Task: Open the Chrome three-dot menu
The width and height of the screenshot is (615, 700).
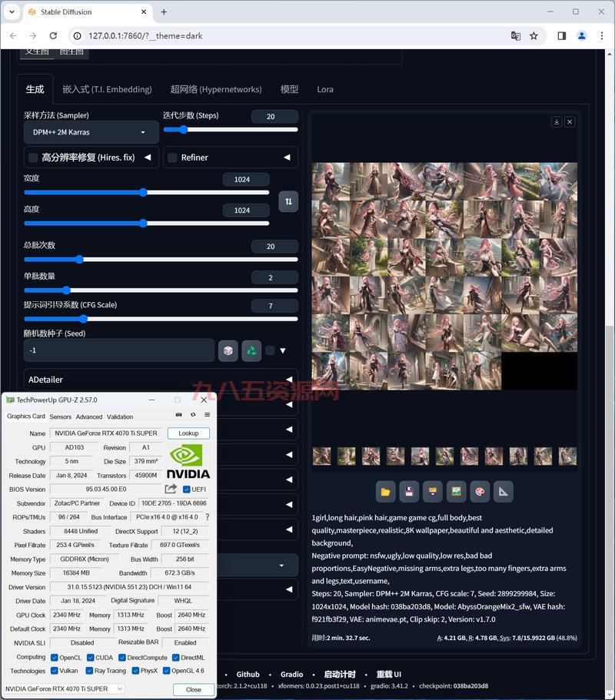Action: [x=602, y=35]
